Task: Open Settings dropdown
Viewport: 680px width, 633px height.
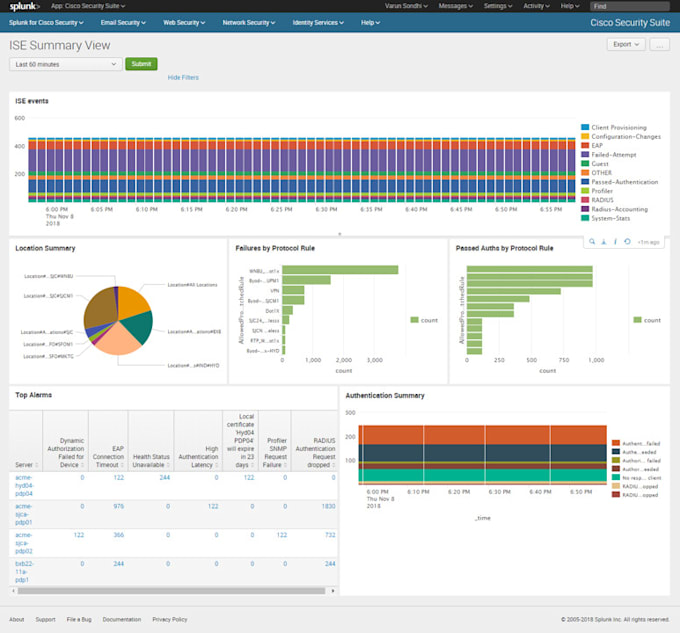Action: pos(498,6)
